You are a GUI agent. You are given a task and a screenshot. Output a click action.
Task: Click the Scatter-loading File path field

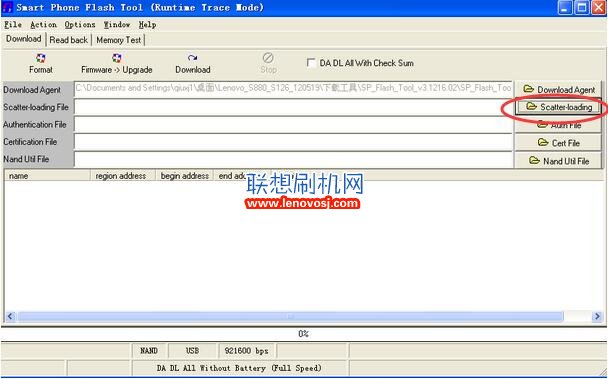click(x=294, y=107)
